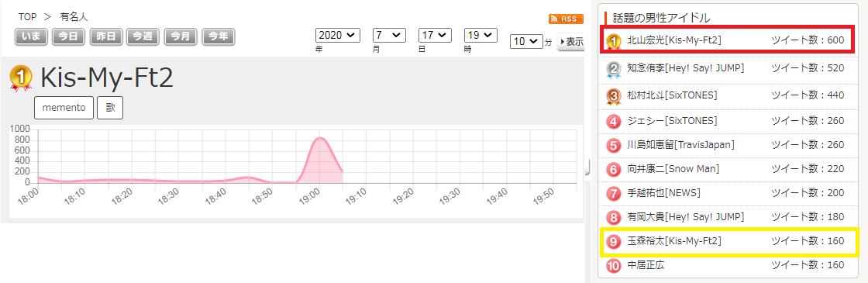Screen dimensions: 868x283
Task: Open 向井康二[Snow Man] ranking entry
Action: pos(673,169)
